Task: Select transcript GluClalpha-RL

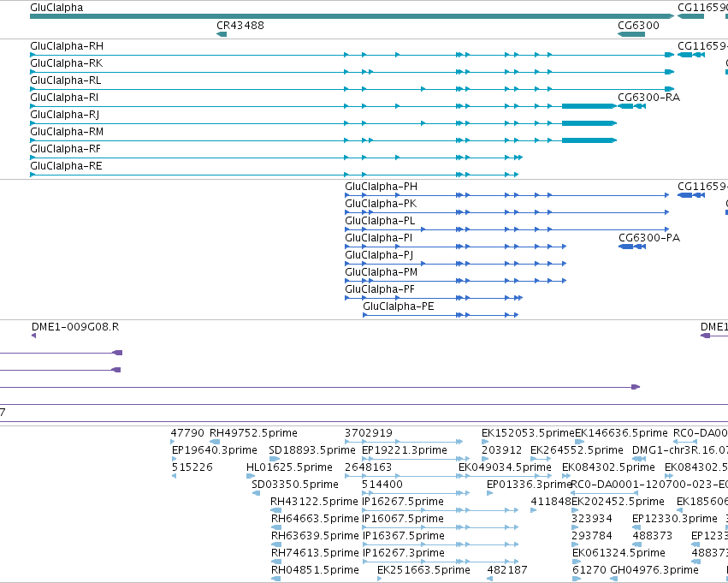Action: (x=66, y=80)
